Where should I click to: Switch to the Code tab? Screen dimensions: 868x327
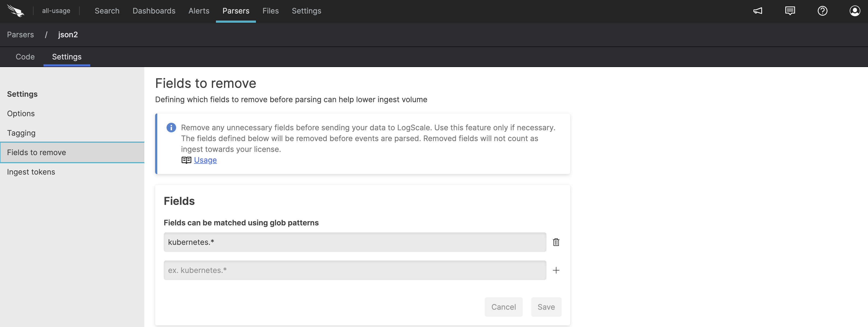tap(25, 57)
